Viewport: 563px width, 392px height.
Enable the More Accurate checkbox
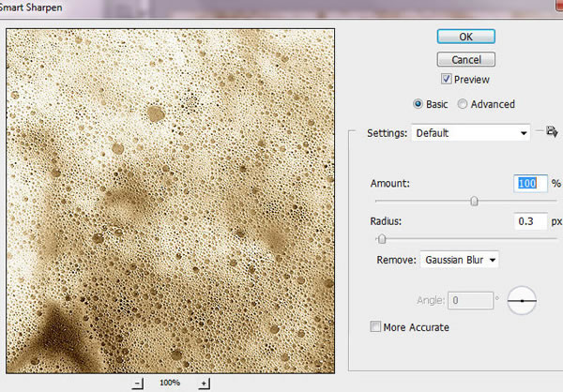[x=375, y=326]
